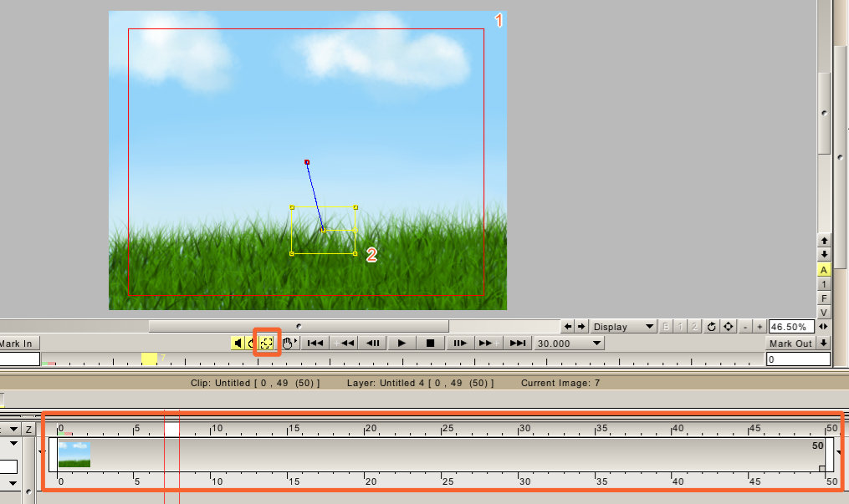This screenshot has height=504, width=849.
Task: Select the yellow A view button
Action: [824, 270]
